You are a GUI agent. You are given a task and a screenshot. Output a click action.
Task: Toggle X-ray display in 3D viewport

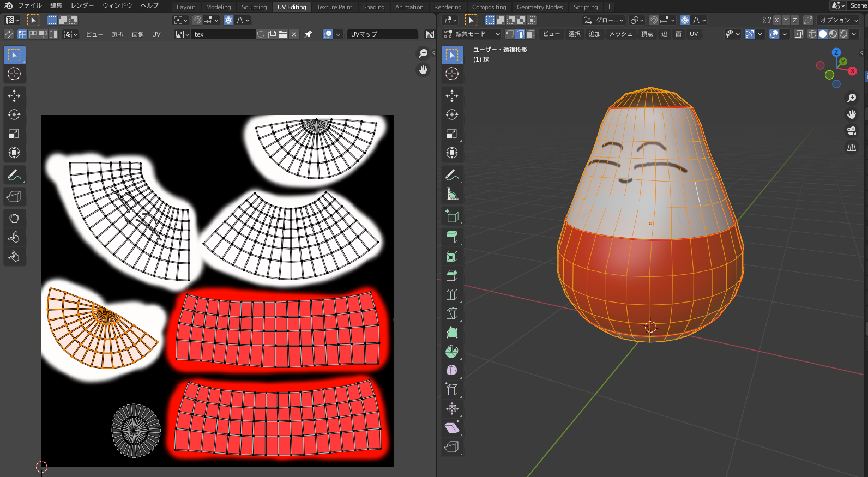798,34
